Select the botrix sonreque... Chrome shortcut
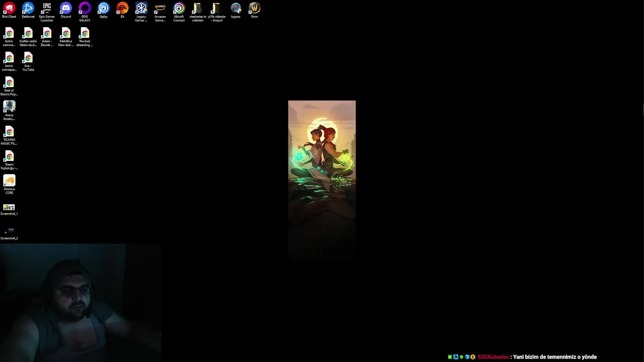Image resolution: width=644 pixels, height=362 pixels. (x=9, y=62)
